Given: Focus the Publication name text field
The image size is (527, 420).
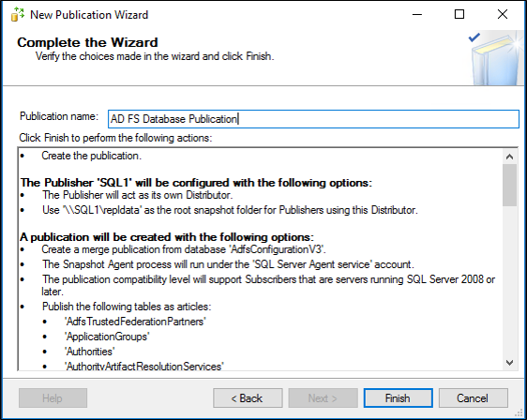Looking at the screenshot, I should pos(313,119).
